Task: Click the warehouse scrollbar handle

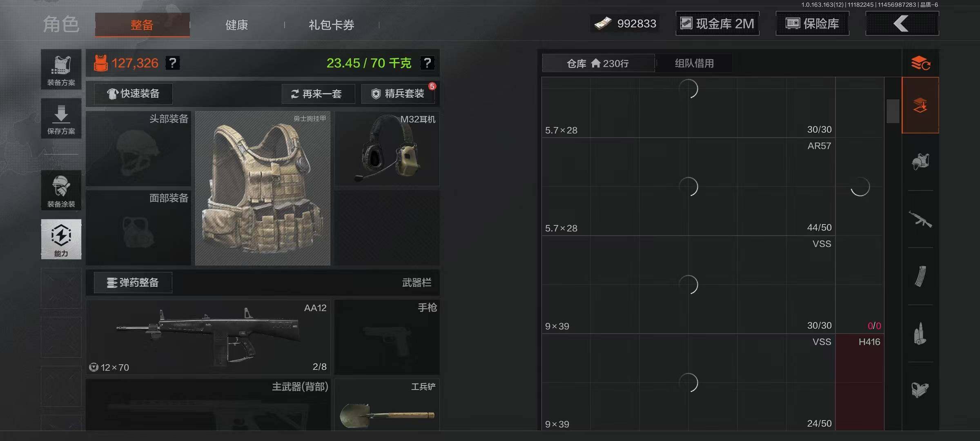Action: pos(893,111)
